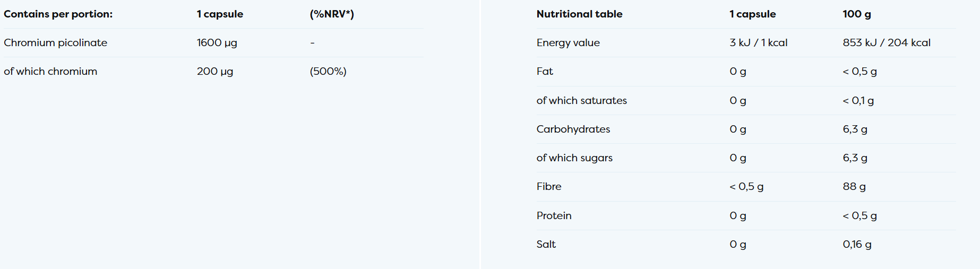
Task: Select the 'Fibre' row label
Action: click(548, 187)
